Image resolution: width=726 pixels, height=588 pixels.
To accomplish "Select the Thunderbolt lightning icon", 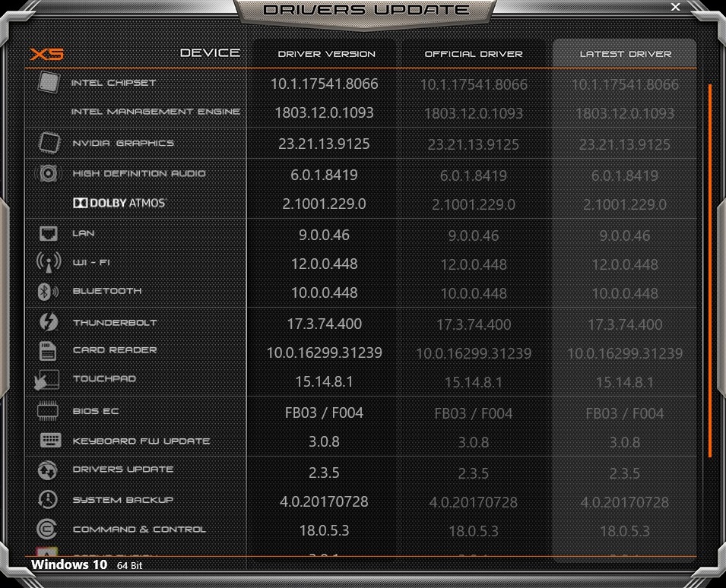I will coord(49,322).
